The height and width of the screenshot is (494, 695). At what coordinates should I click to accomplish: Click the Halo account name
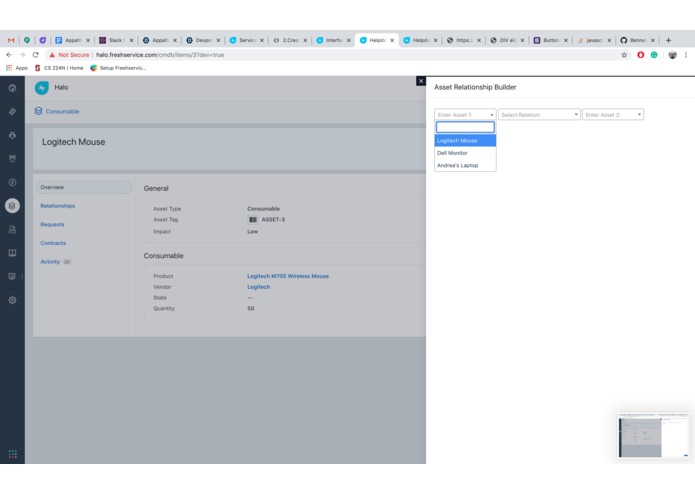[61, 87]
